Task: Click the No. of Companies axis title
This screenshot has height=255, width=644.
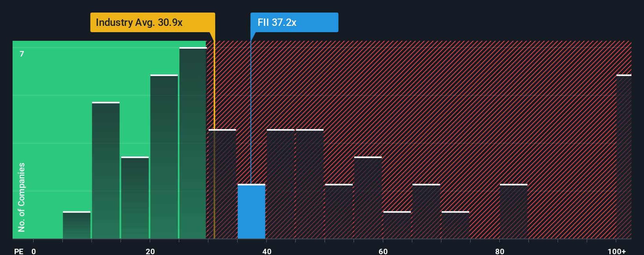Action: [22, 197]
